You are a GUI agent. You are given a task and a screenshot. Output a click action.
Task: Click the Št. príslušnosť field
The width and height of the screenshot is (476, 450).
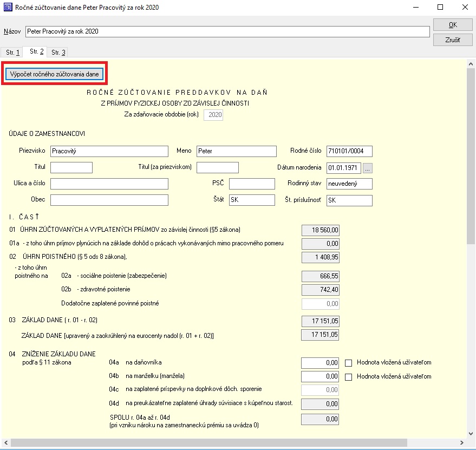[349, 200]
